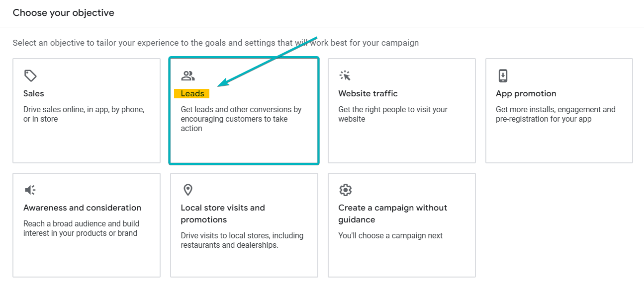Click the 'Reach a broad audience' description
The width and height of the screenshot is (644, 285).
coord(81,228)
